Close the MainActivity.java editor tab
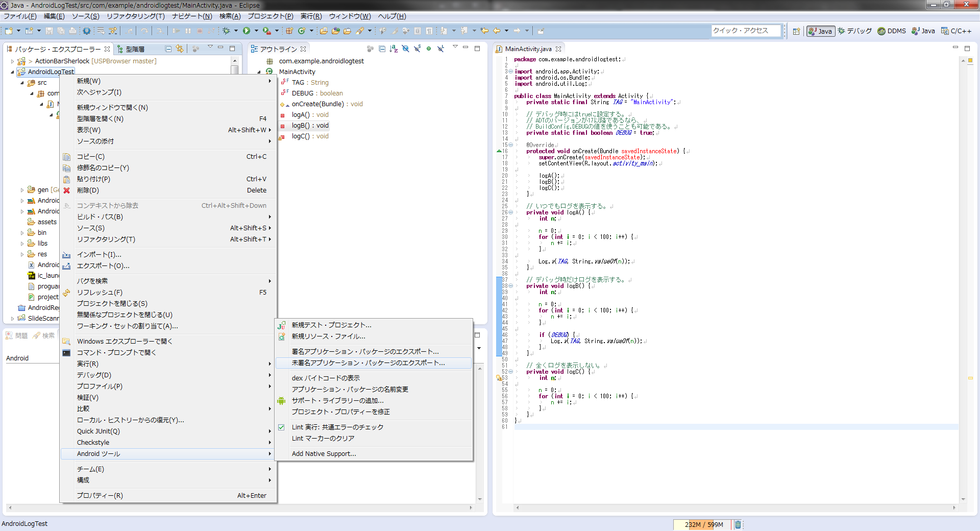 [x=558, y=49]
